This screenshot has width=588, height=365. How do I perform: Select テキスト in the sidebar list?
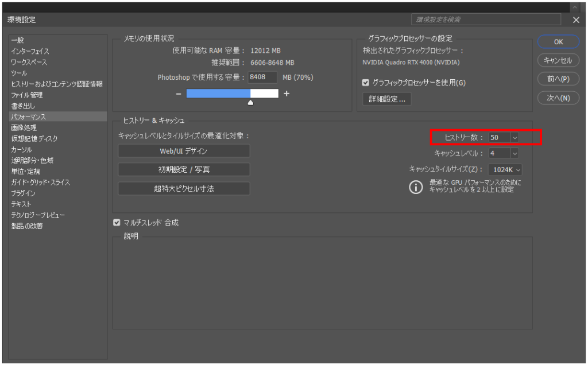click(x=21, y=204)
